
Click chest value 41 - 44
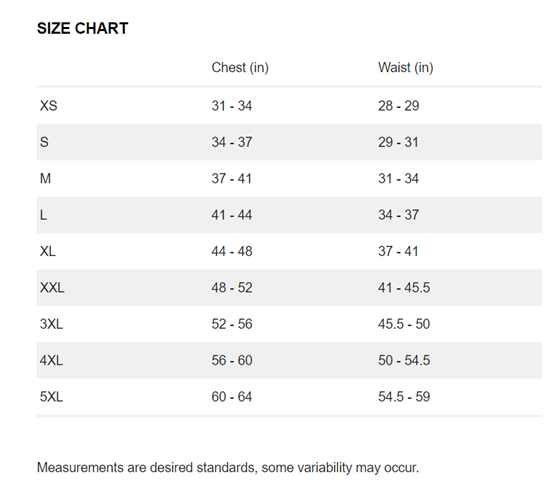pos(232,215)
